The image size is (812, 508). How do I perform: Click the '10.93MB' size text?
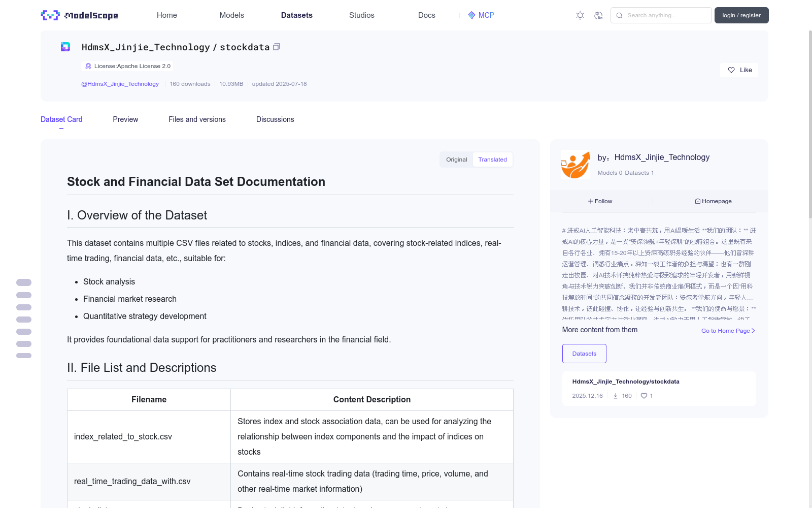click(231, 84)
